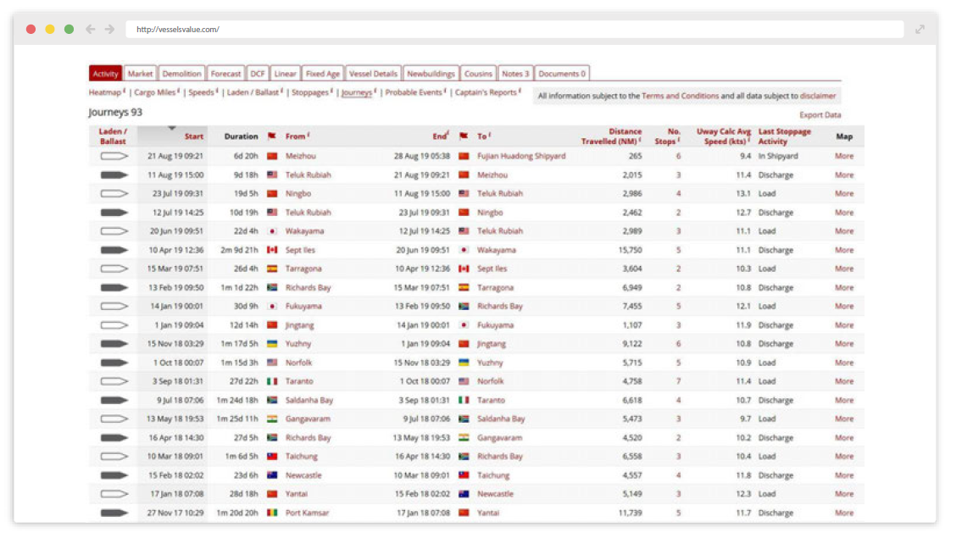962x560 pixels.
Task: Sort by the Duration column header
Action: (x=241, y=136)
